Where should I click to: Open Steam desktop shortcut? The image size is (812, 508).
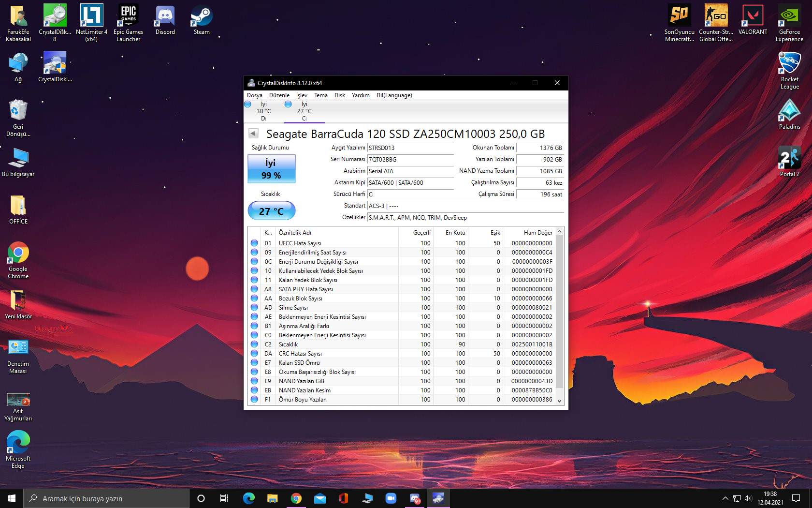pyautogui.click(x=202, y=20)
